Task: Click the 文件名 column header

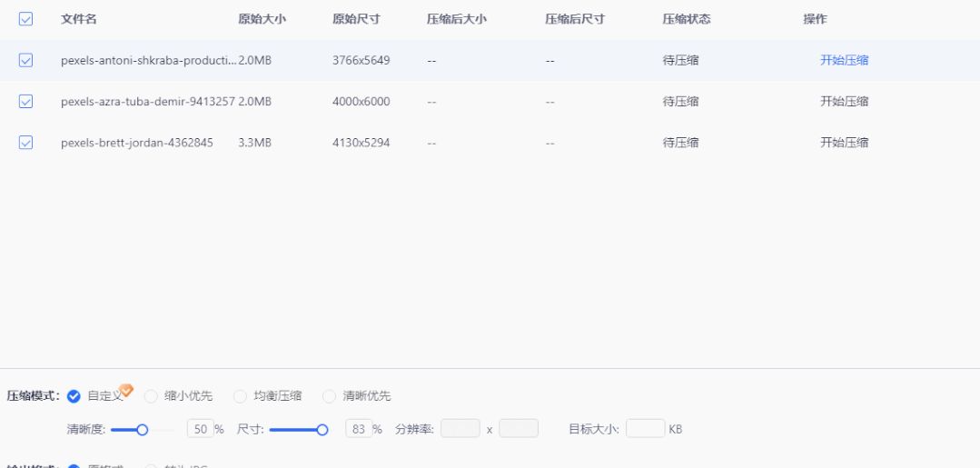Action: (x=79, y=19)
